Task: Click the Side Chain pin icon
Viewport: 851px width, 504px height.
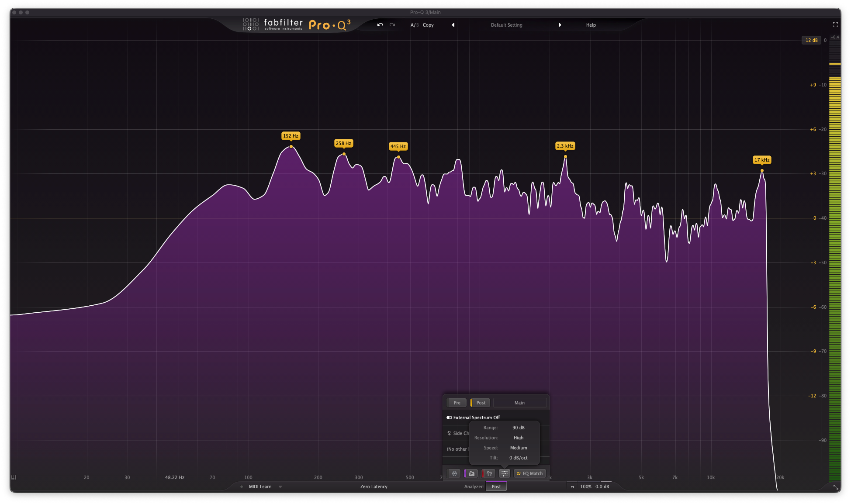Action: point(449,433)
